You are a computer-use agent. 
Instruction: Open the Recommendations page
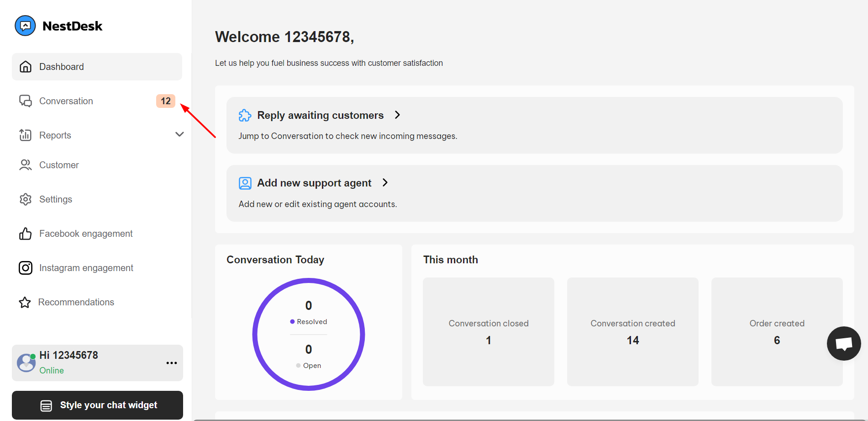point(97,302)
